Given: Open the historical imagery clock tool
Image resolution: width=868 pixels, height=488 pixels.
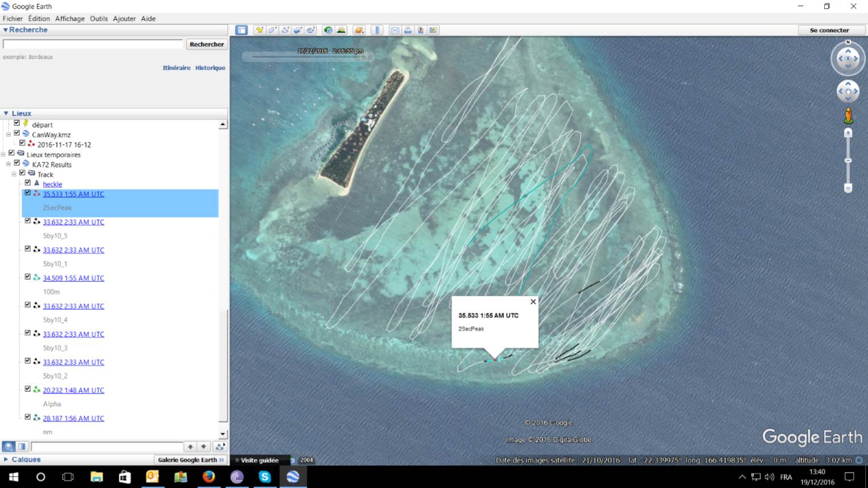Looking at the screenshot, I should 328,30.
